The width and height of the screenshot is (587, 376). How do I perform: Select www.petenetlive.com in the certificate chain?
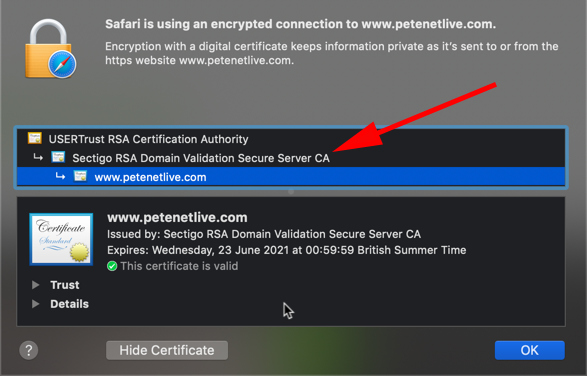point(291,177)
